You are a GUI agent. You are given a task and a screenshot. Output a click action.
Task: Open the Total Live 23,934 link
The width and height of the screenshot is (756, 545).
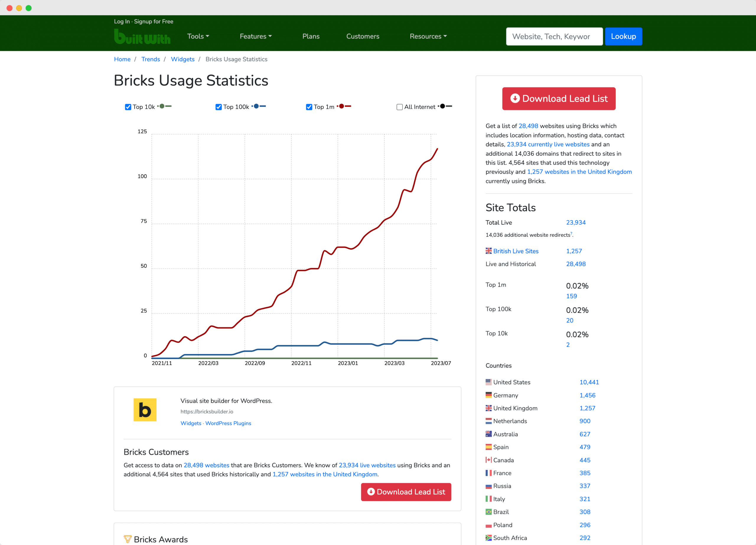click(x=576, y=223)
